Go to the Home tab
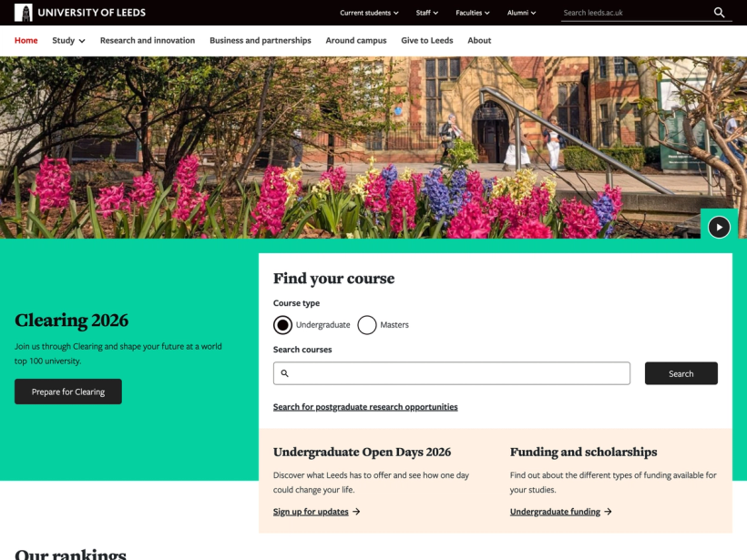The image size is (747, 560). (26, 40)
